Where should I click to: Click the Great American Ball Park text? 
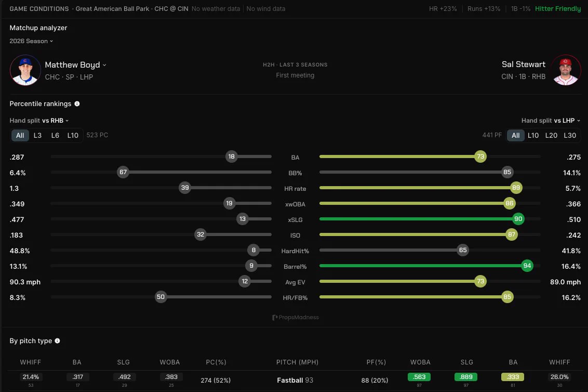113,9
